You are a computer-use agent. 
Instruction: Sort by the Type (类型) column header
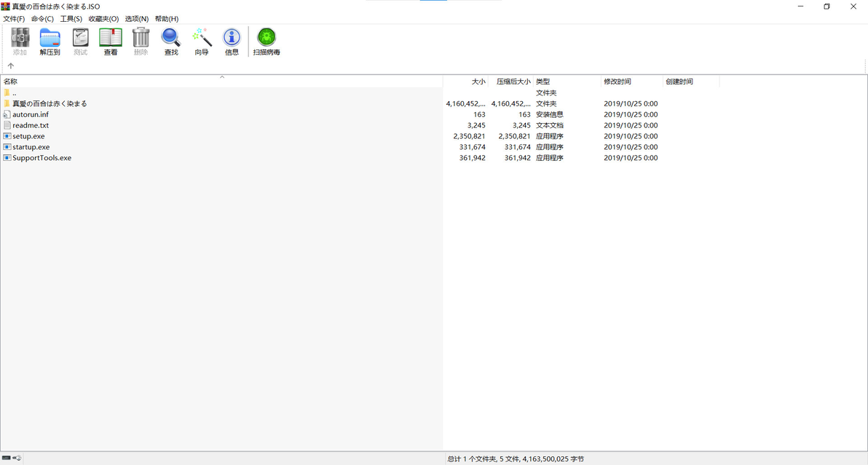(x=567, y=82)
